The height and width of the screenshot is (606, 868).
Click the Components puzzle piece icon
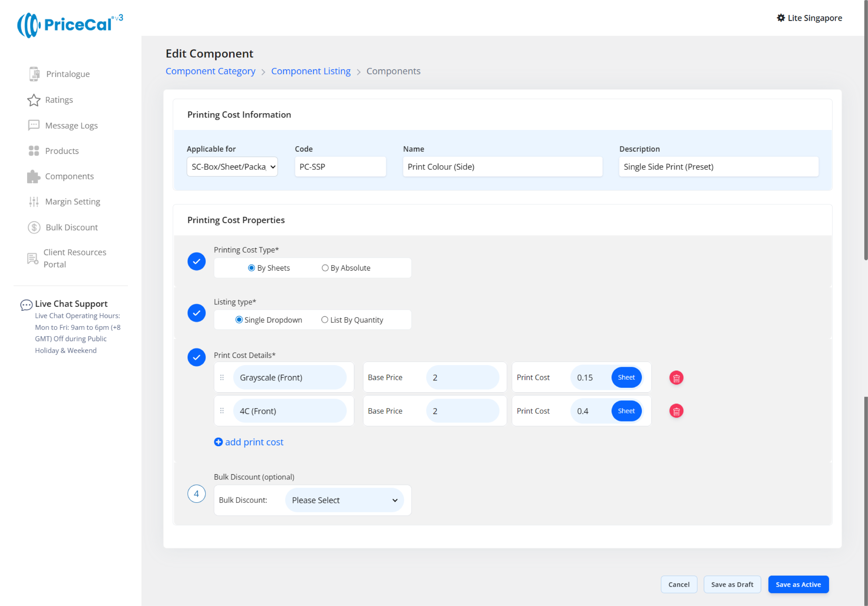(34, 176)
